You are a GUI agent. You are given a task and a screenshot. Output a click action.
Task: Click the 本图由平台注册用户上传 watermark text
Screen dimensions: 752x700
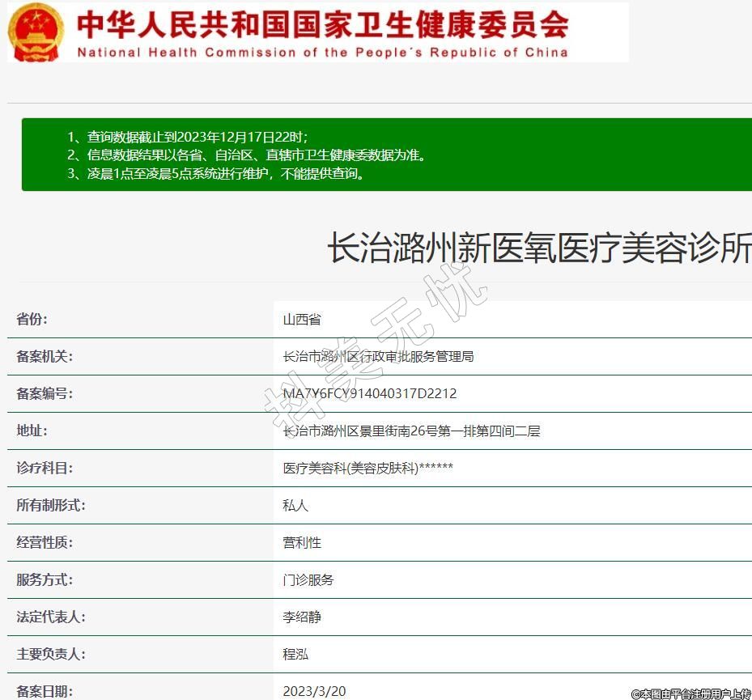pyautogui.click(x=690, y=694)
